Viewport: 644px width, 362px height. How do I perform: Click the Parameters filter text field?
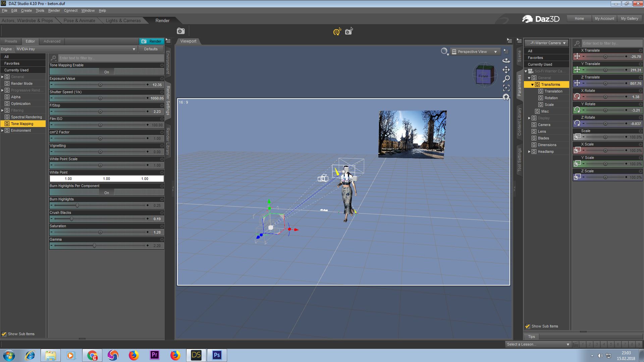(612, 43)
